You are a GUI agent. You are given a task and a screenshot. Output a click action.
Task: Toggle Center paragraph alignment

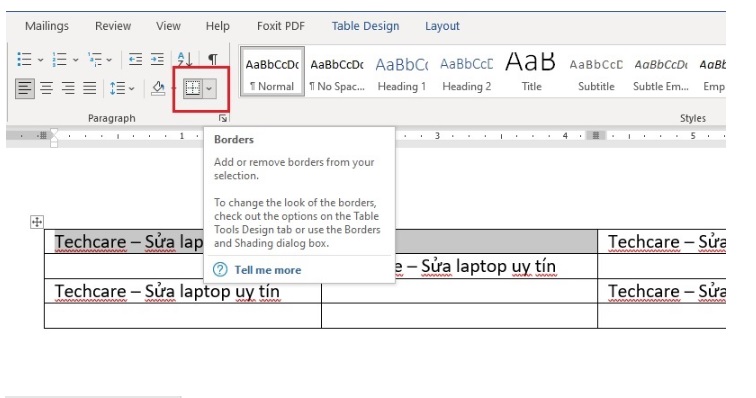(46, 88)
